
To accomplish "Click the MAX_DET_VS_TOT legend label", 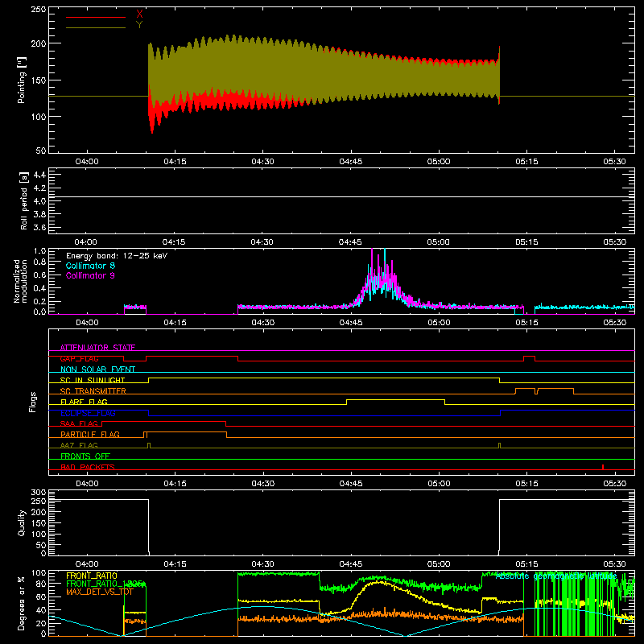I will (x=100, y=592).
